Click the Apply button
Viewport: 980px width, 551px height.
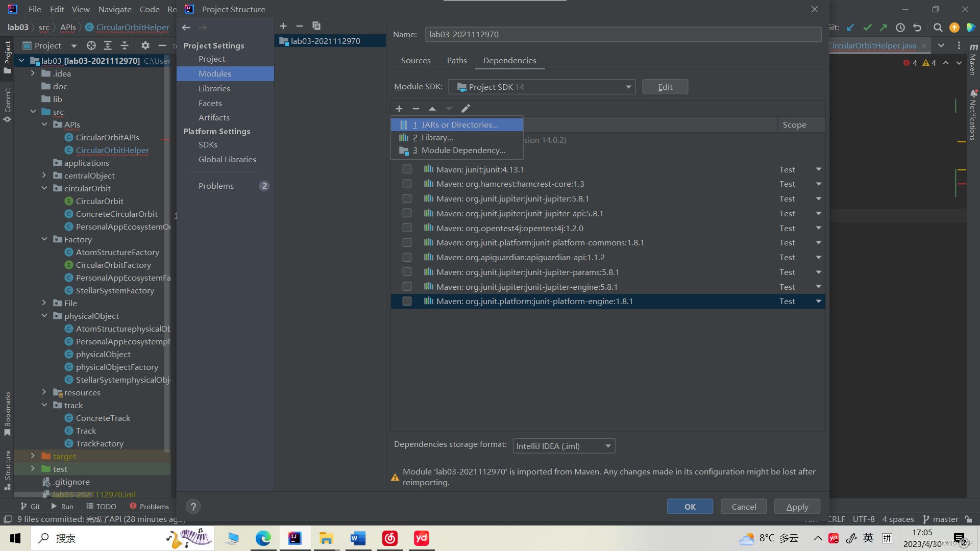click(797, 507)
